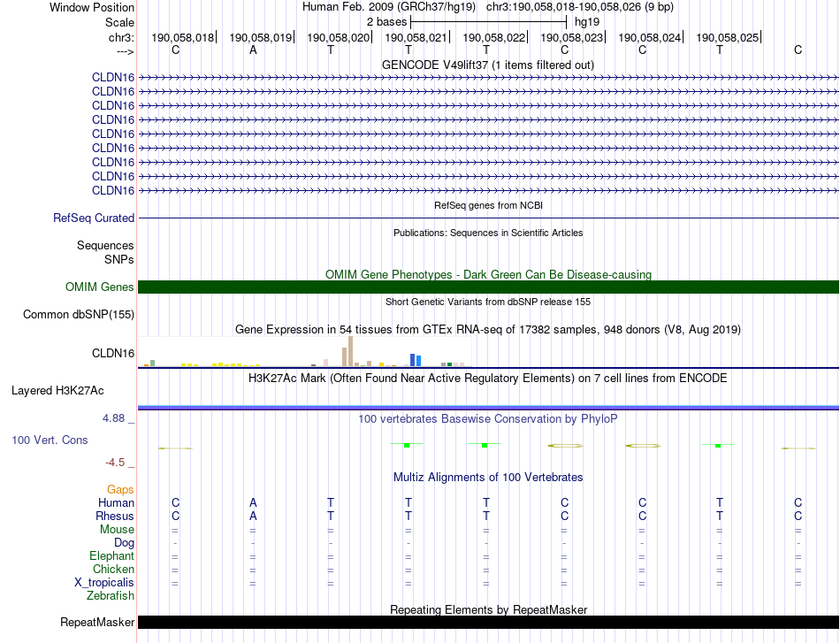Click the tallest tan bar in the GTEx chart
The image size is (840, 643).
[351, 351]
